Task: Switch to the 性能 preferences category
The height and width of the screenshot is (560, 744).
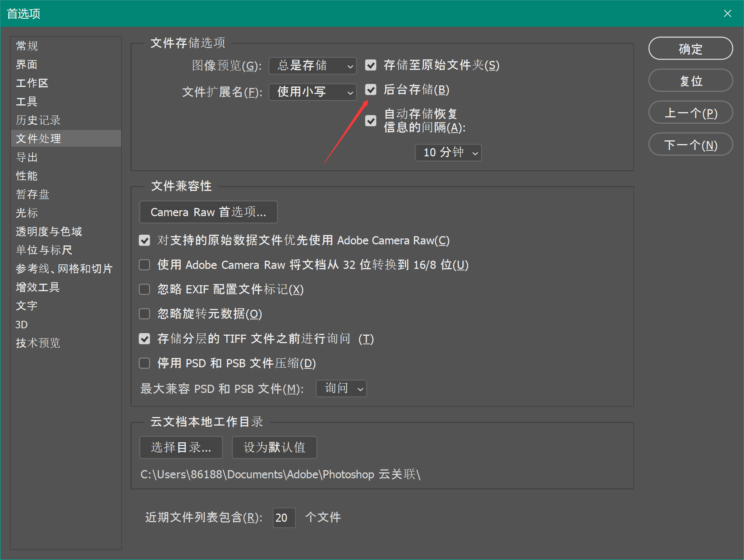Action: pos(27,176)
